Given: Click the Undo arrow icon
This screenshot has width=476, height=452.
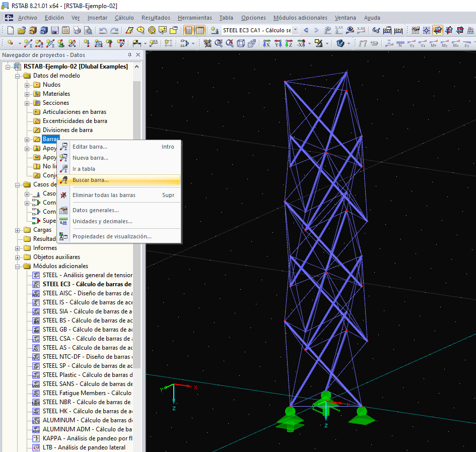Looking at the screenshot, I should [103, 30].
